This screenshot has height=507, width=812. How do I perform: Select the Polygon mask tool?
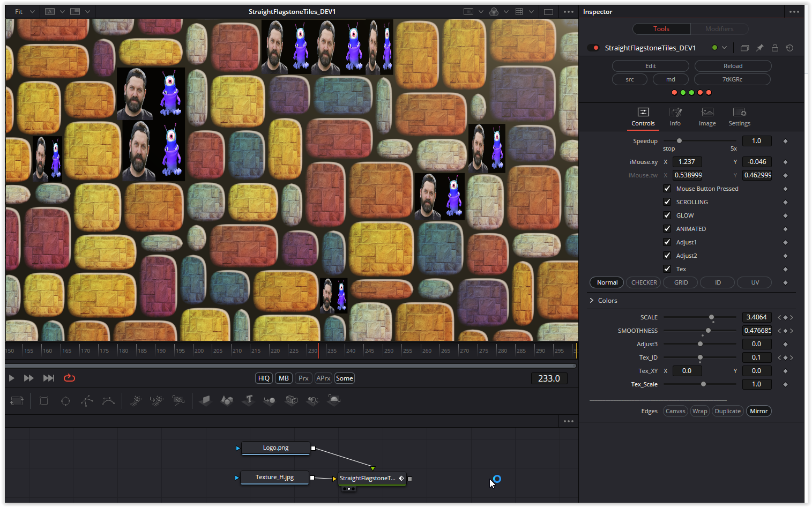87,400
